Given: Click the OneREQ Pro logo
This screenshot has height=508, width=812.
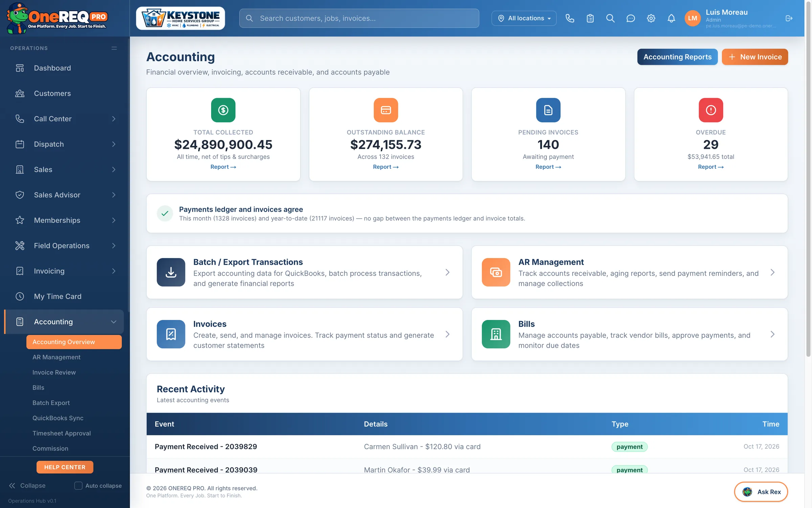Looking at the screenshot, I should click(57, 18).
